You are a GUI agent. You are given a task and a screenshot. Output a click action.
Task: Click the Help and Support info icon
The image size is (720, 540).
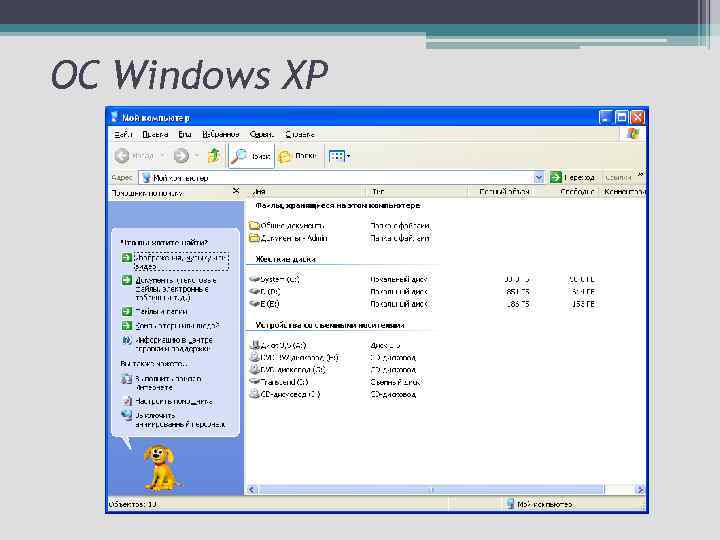pos(127,340)
